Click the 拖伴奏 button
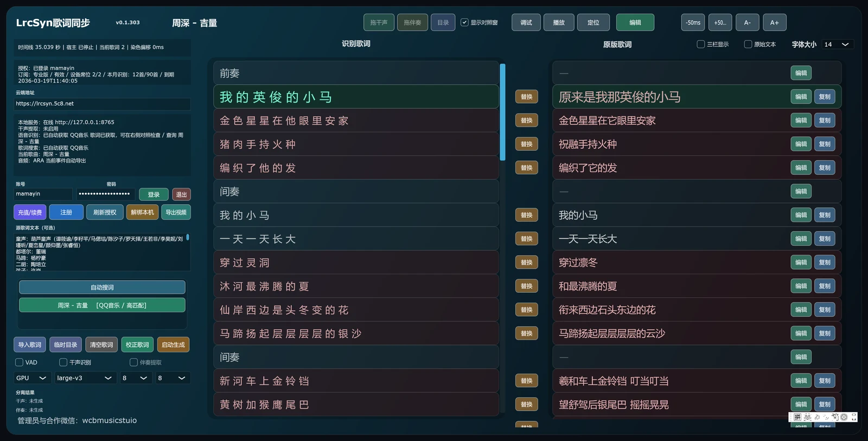 pos(412,22)
